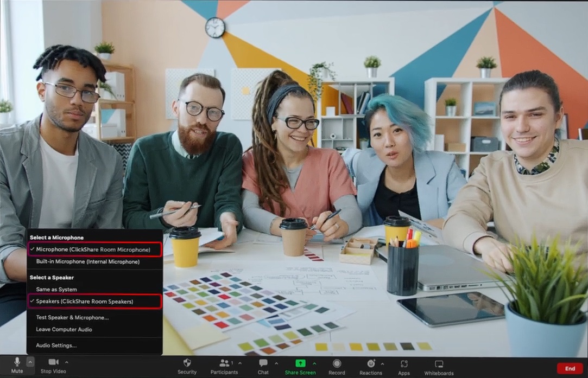588x378 pixels.
Task: Open the Apps panel
Action: click(x=403, y=363)
